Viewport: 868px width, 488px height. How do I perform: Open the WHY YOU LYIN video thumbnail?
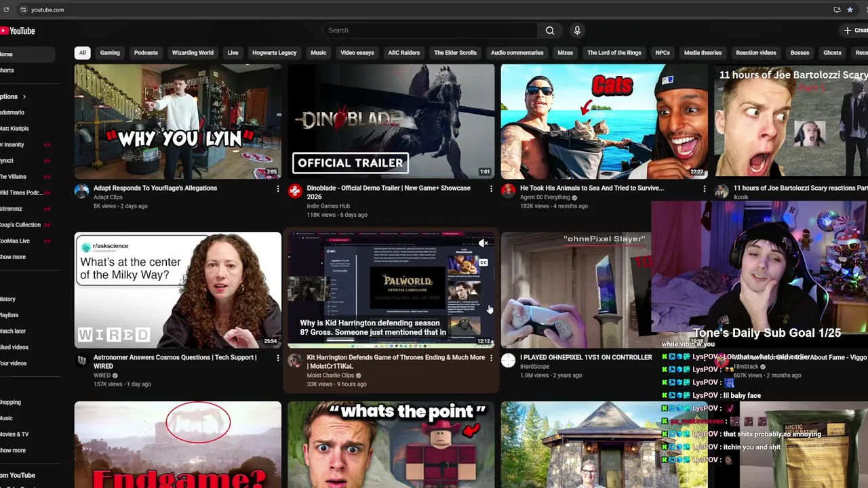[x=178, y=121]
